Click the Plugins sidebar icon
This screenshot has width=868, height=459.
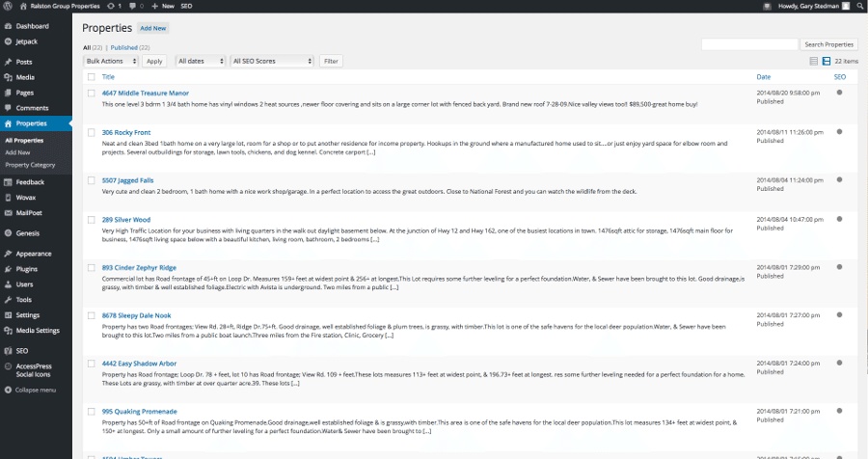(x=8, y=269)
